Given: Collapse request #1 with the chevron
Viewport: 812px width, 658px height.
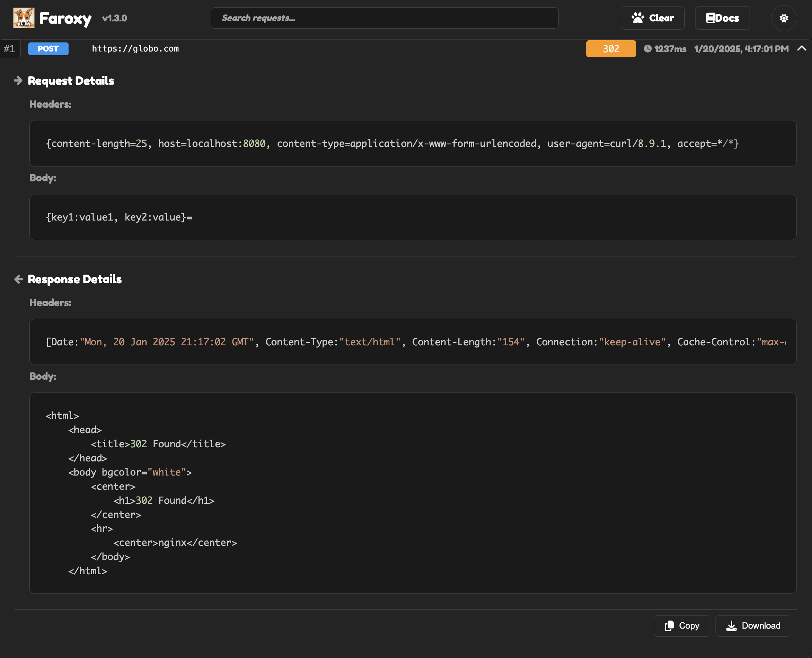Looking at the screenshot, I should coord(801,48).
